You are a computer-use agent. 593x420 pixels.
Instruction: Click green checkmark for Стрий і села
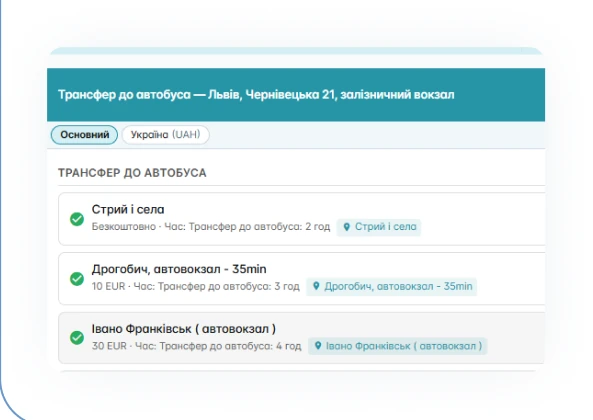point(77,219)
